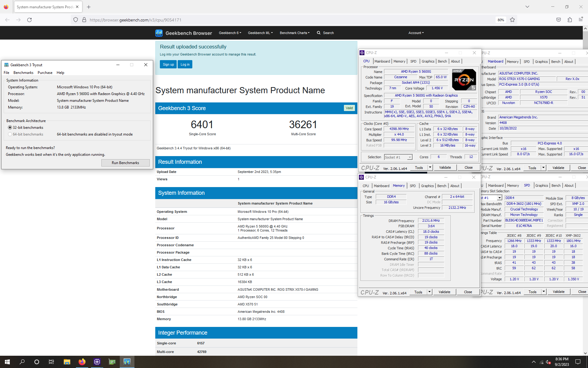Screen dimensions: 588x368
Task: Open a new browser tab with plus icon
Action: pyautogui.click(x=89, y=7)
